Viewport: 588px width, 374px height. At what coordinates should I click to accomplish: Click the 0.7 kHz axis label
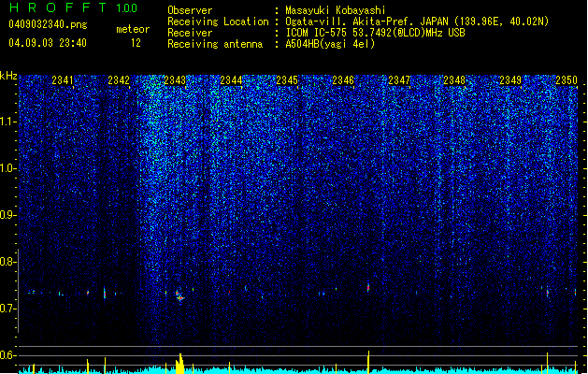[8, 309]
